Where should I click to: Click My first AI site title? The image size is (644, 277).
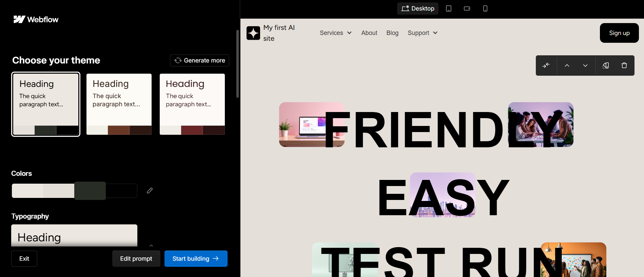click(x=279, y=33)
